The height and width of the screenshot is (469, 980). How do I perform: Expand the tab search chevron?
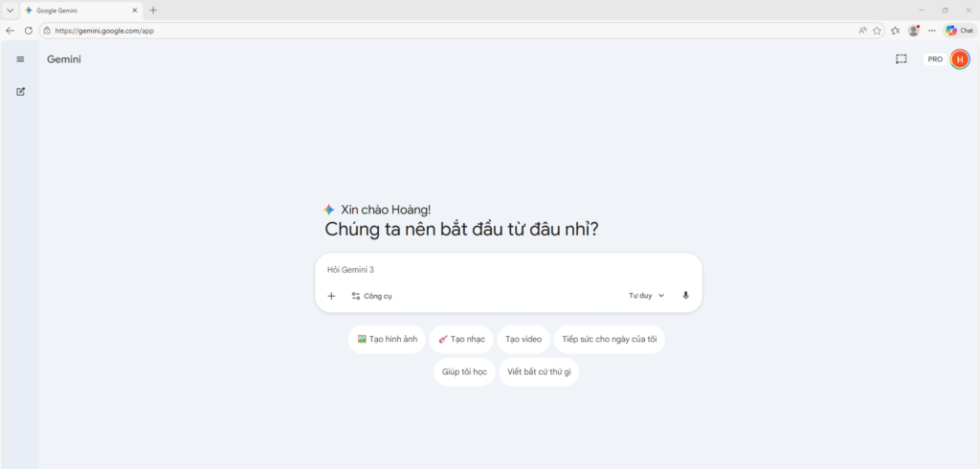[x=9, y=10]
